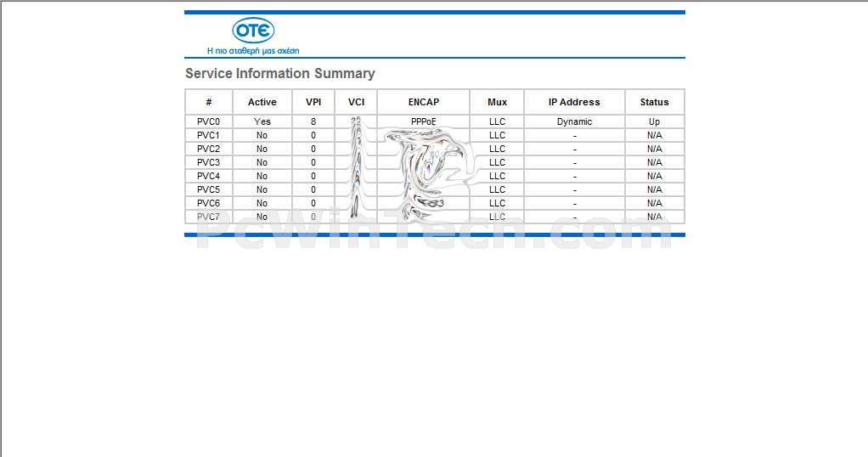Select the PVC6 row label

pyautogui.click(x=208, y=203)
